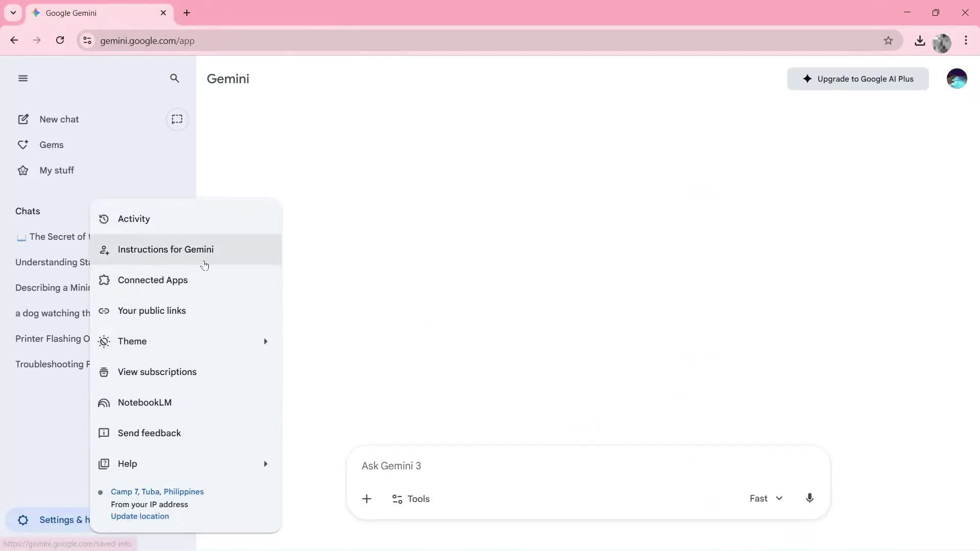Image resolution: width=980 pixels, height=551 pixels.
Task: Activate voice input with the microphone
Action: pyautogui.click(x=810, y=498)
